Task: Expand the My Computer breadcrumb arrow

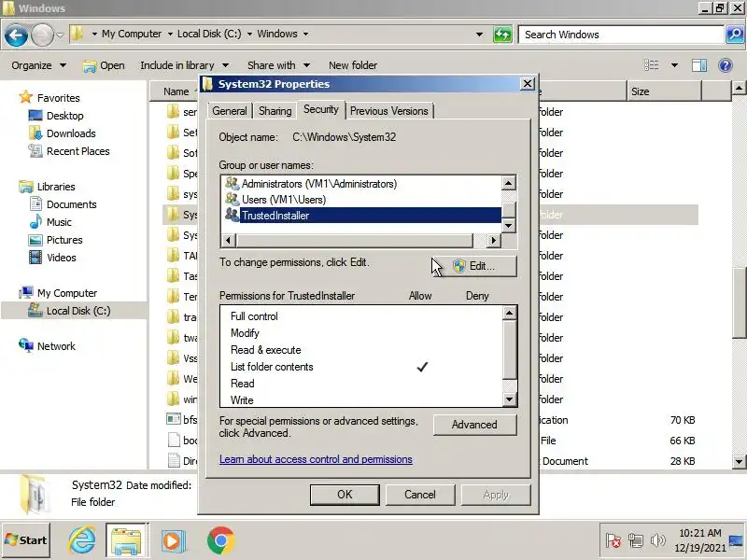Action: pos(170,35)
